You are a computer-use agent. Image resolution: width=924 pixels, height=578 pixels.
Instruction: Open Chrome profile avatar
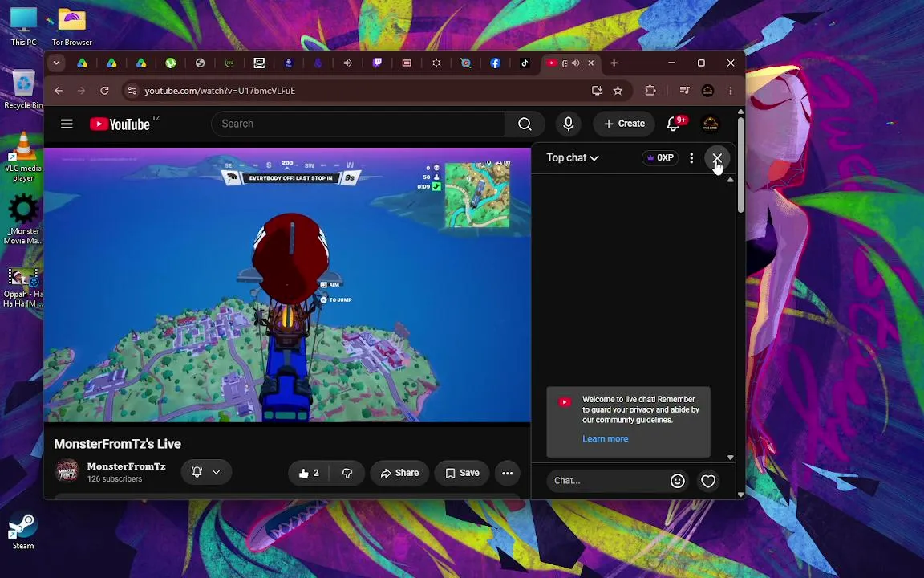click(707, 91)
